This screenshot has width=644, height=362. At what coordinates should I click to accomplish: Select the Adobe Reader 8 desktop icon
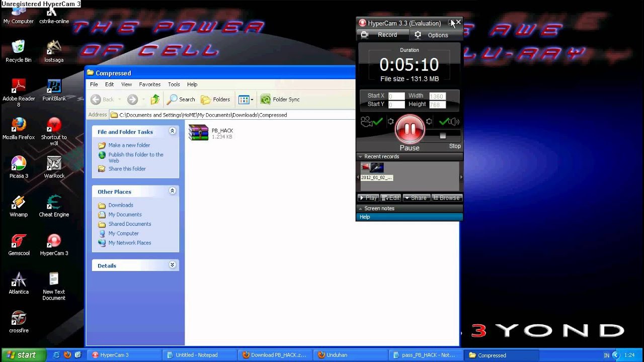tap(19, 93)
